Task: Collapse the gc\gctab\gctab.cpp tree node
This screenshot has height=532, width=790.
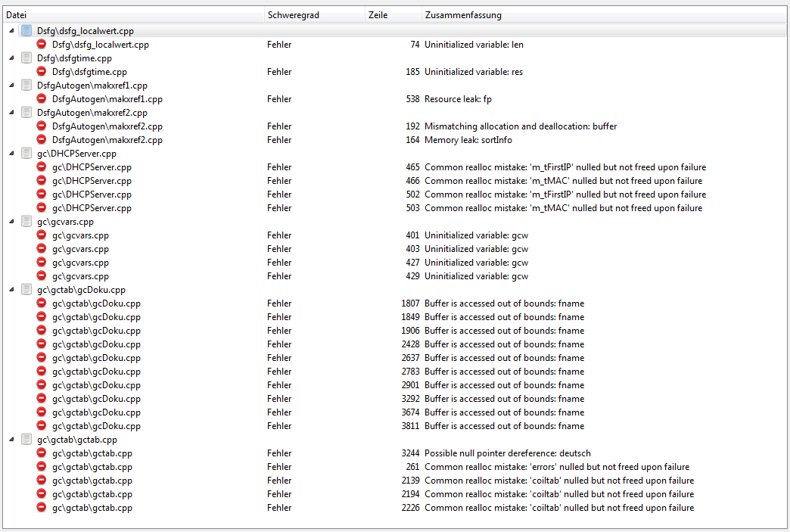Action: pos(11,440)
